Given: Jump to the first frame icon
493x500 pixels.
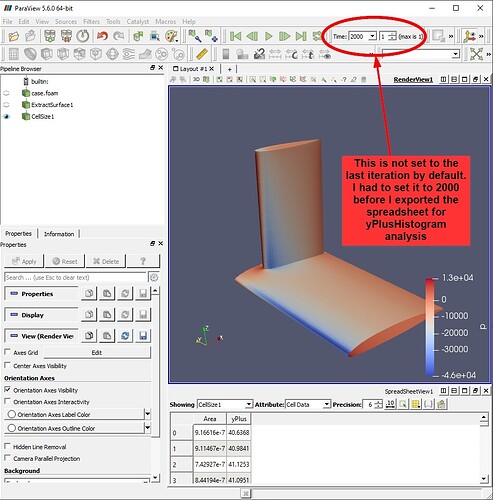Looking at the screenshot, I should click(x=236, y=36).
